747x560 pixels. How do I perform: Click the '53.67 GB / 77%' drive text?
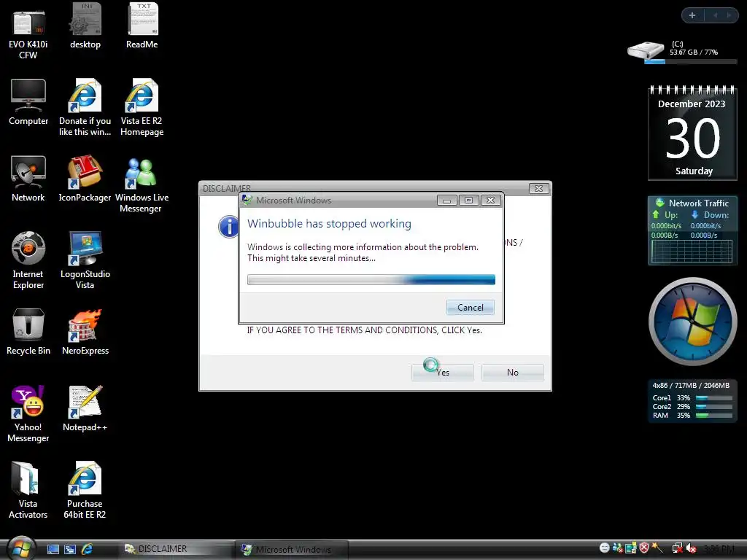coord(694,52)
